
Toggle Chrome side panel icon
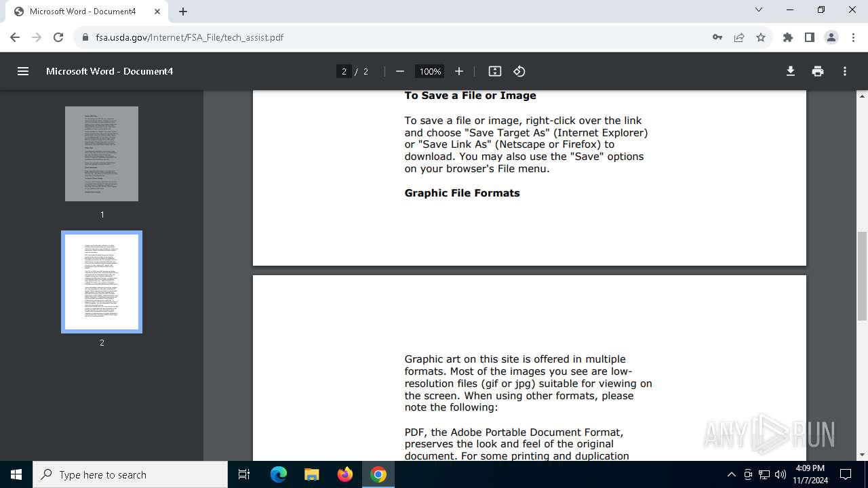tap(810, 37)
